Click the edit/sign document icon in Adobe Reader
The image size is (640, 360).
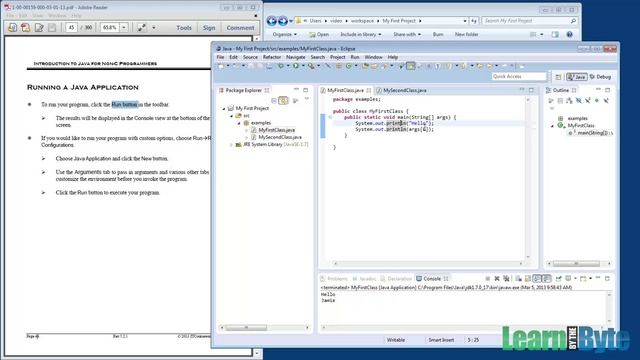click(x=39, y=28)
